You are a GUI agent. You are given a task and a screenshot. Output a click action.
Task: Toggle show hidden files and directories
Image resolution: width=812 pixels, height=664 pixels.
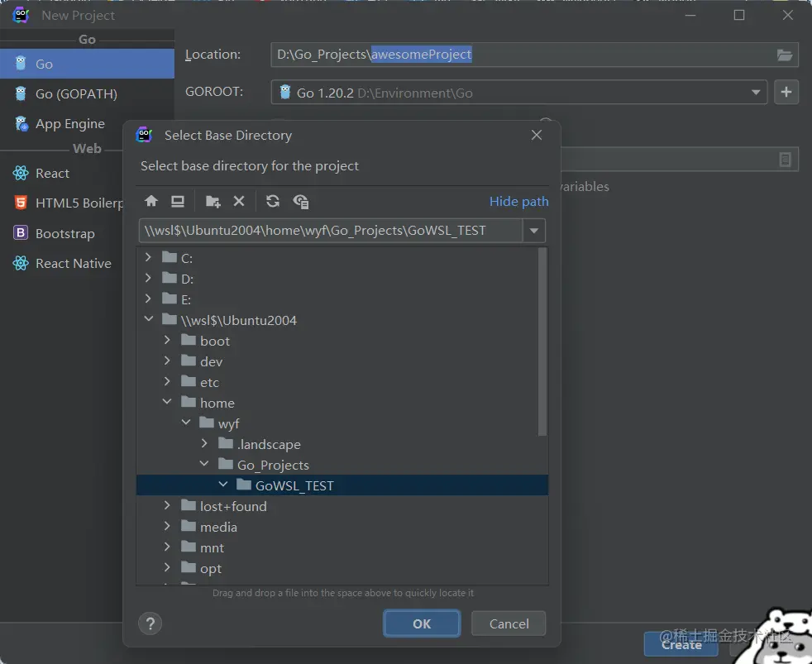point(301,202)
